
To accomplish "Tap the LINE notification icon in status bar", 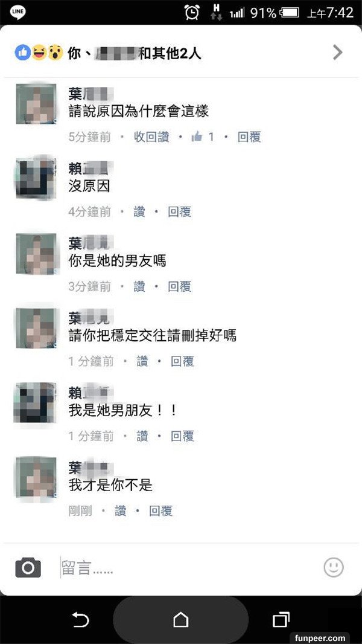I will tap(17, 12).
